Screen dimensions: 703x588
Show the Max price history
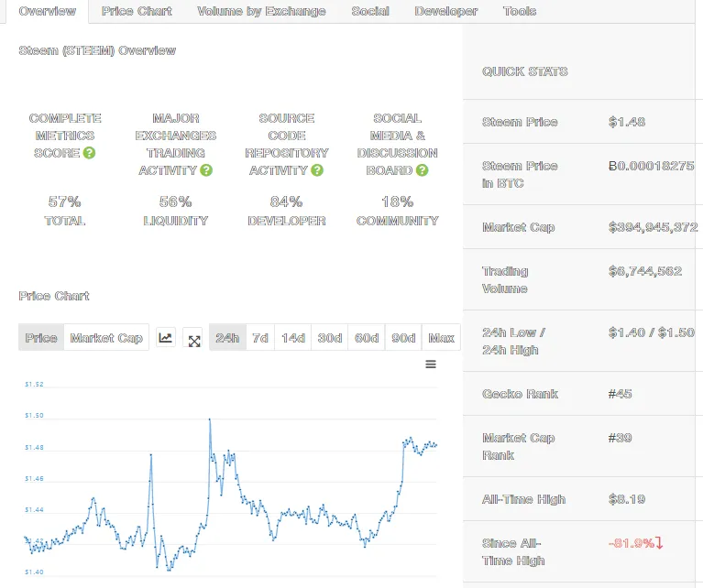[x=441, y=337]
